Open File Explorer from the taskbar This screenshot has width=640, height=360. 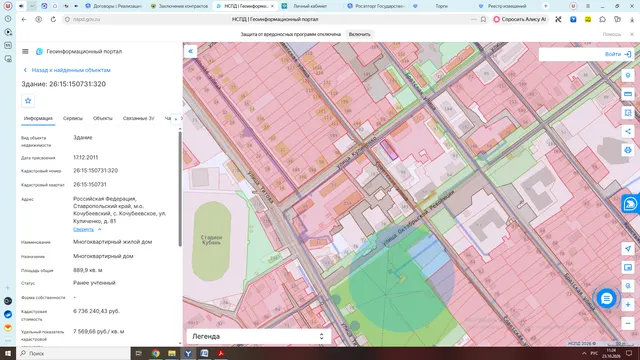click(x=172, y=353)
